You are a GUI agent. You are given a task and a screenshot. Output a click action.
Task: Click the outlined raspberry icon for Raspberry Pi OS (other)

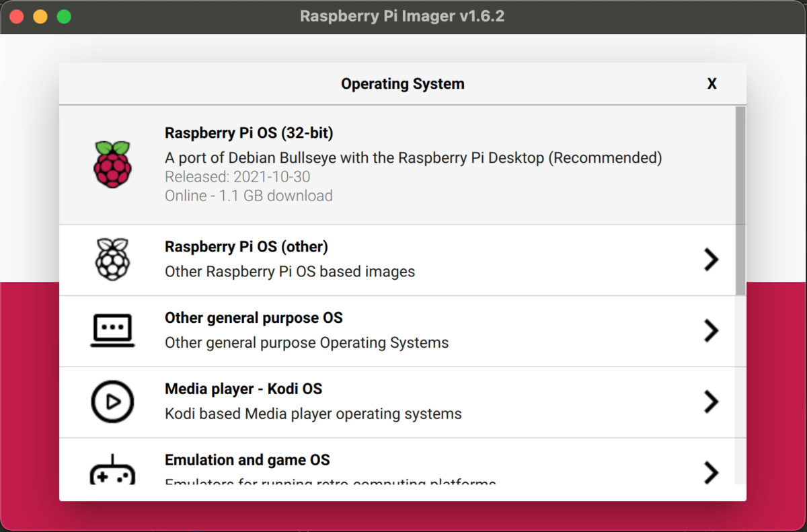coord(112,260)
